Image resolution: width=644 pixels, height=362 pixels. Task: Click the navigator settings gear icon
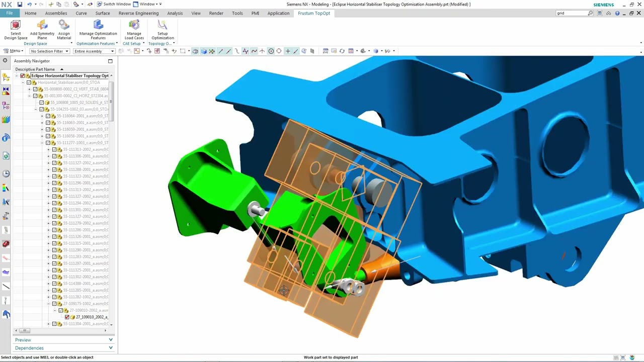point(5,61)
